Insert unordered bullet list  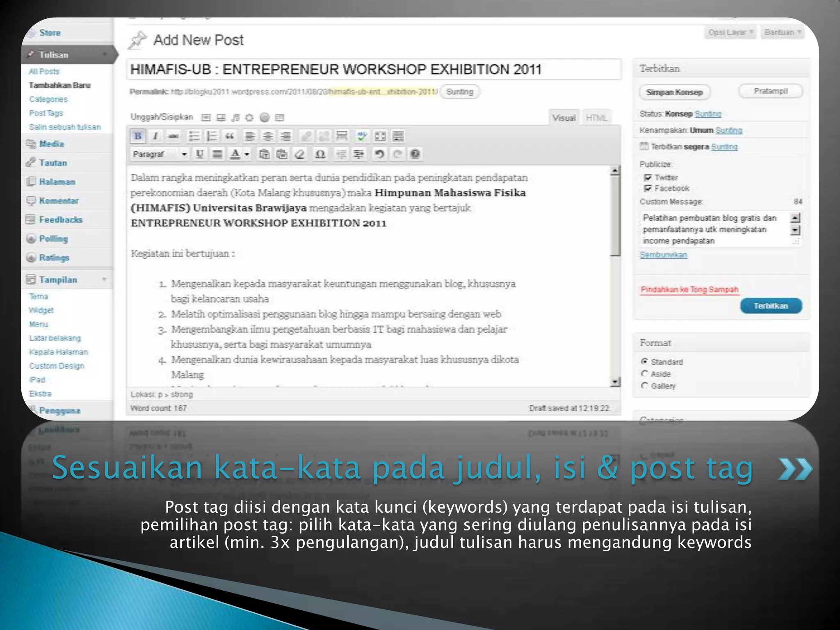pos(194,136)
